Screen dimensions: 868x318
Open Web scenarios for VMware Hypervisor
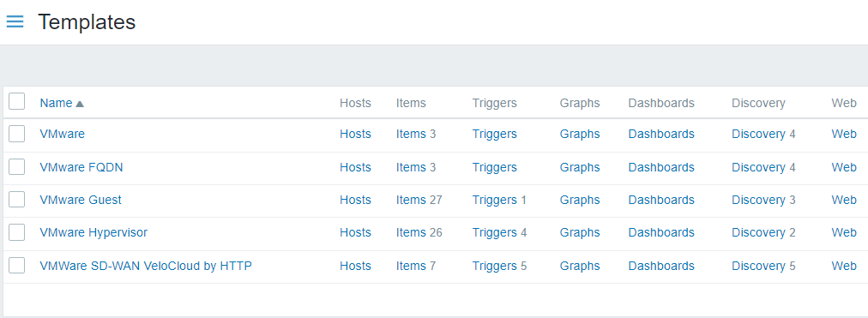coord(844,232)
